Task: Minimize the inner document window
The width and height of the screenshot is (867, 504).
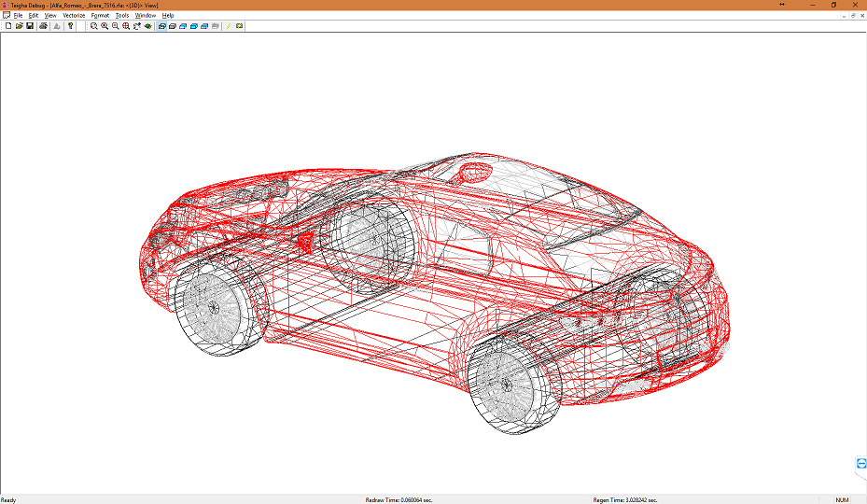Action: tap(844, 16)
